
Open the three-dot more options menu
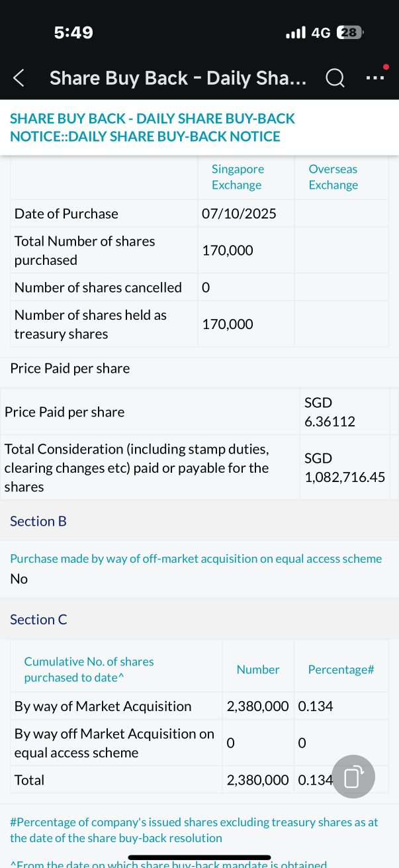pos(375,77)
